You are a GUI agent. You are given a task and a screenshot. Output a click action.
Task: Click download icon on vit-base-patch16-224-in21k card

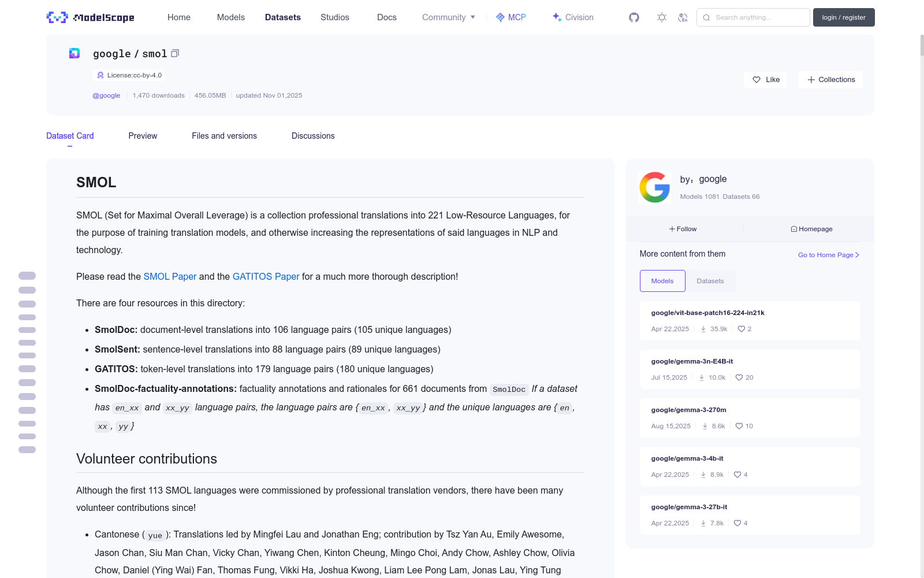click(x=703, y=329)
